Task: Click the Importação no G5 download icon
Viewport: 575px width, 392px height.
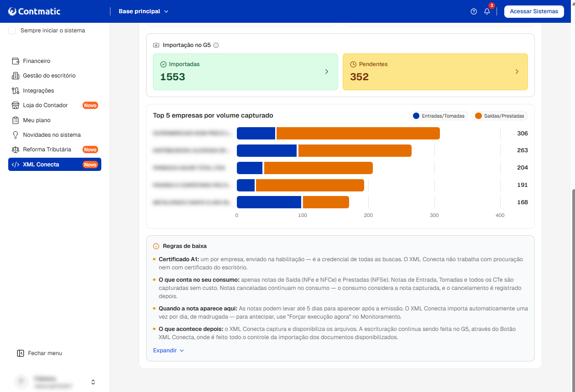Action: click(x=156, y=45)
